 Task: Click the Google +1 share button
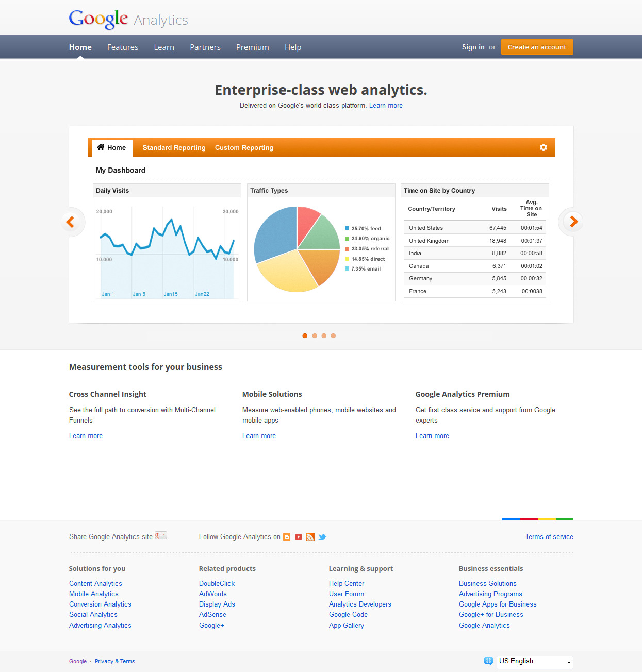click(161, 535)
